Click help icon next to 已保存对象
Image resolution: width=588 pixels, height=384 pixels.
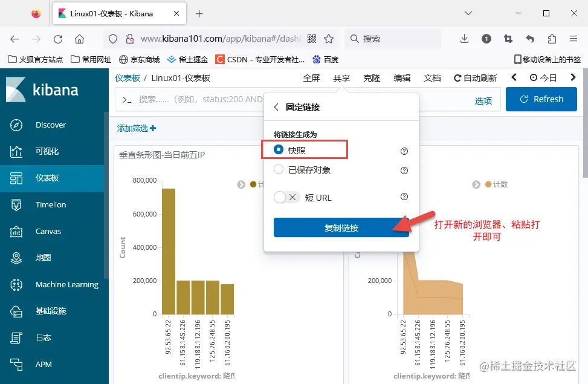[x=404, y=171]
